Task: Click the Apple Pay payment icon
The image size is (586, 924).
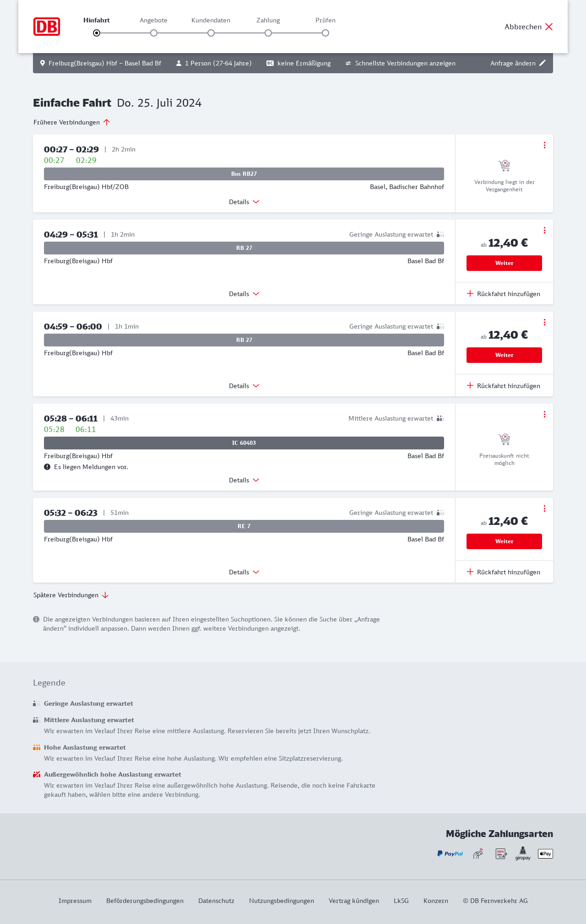Action: click(x=545, y=854)
